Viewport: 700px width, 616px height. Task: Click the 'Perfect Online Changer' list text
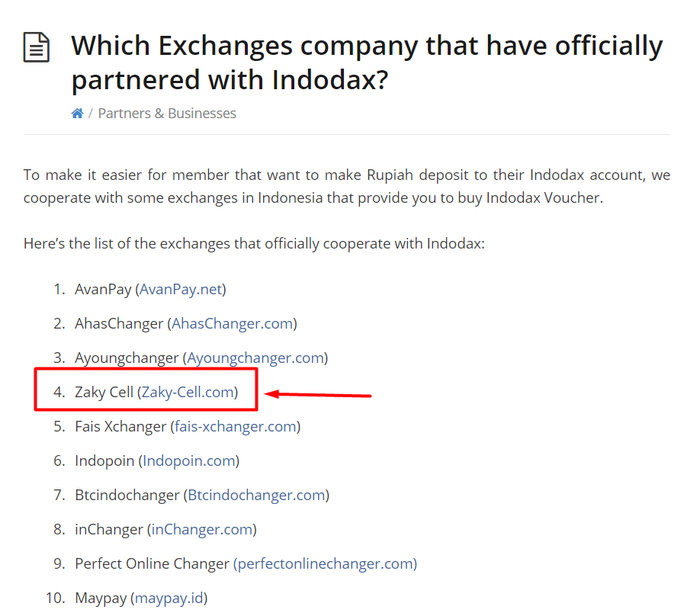tap(152, 563)
